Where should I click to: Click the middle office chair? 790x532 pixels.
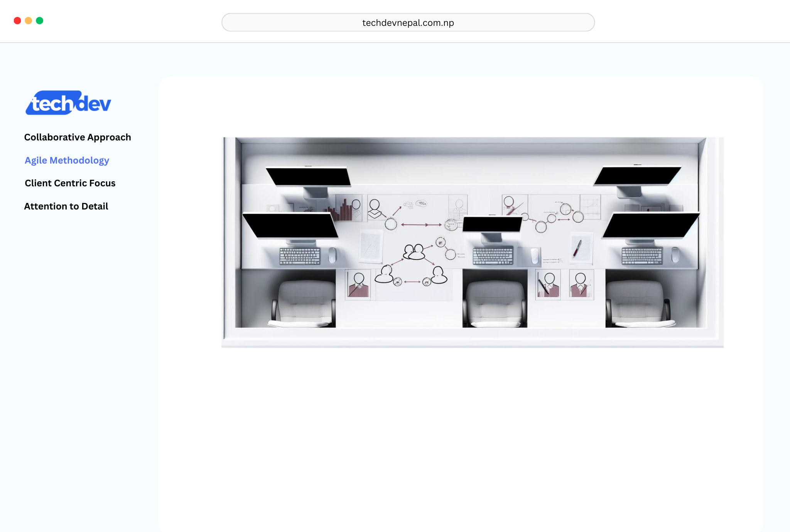pos(495,304)
